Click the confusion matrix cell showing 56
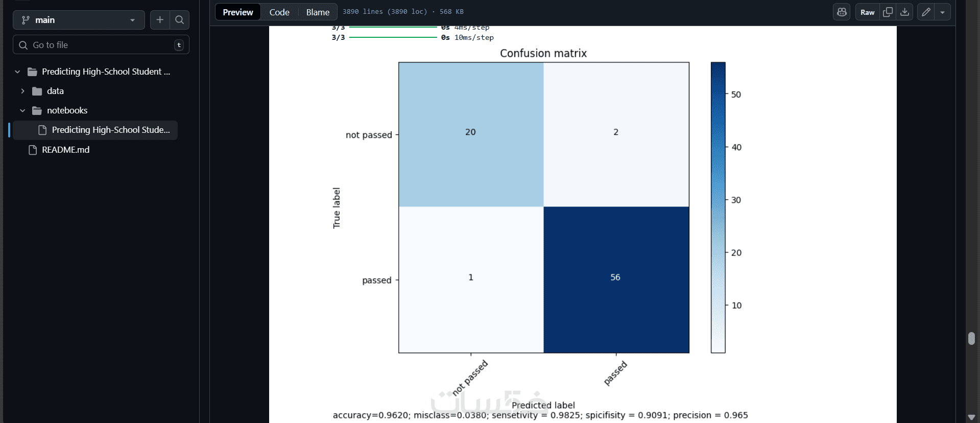980x423 pixels. pyautogui.click(x=616, y=279)
